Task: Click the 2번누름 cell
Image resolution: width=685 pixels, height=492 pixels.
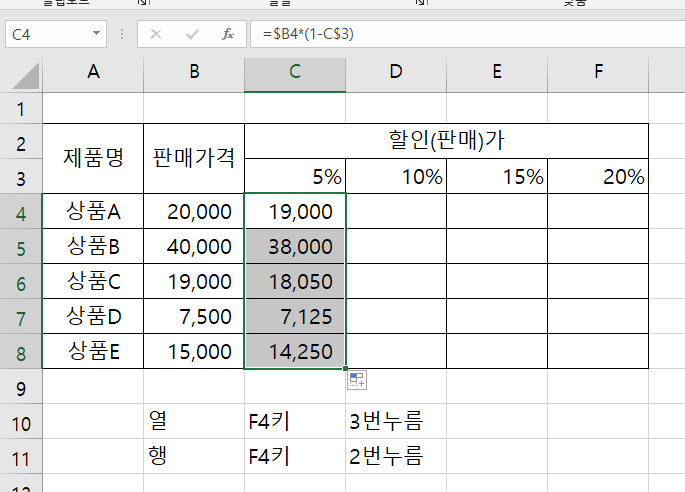Action: (x=396, y=456)
